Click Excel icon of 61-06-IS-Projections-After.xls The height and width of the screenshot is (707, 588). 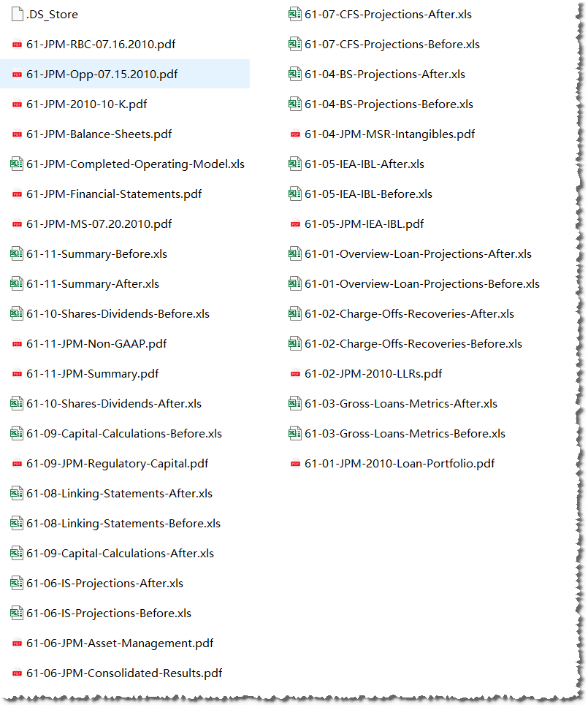pos(17,583)
